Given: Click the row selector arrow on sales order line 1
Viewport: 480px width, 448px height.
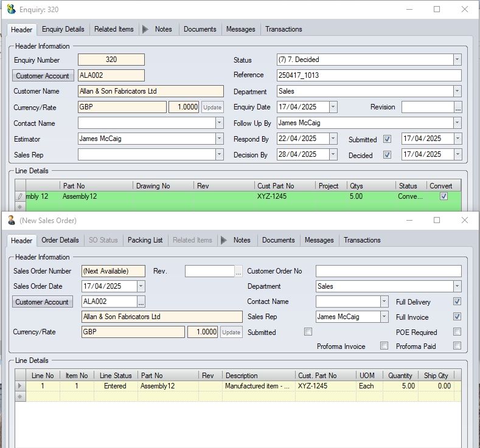Looking at the screenshot, I should (x=20, y=386).
